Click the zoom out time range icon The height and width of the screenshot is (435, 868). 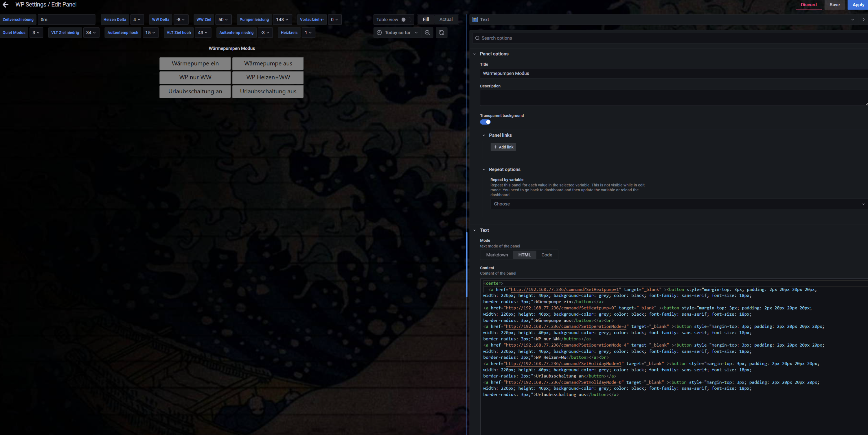[x=427, y=33]
